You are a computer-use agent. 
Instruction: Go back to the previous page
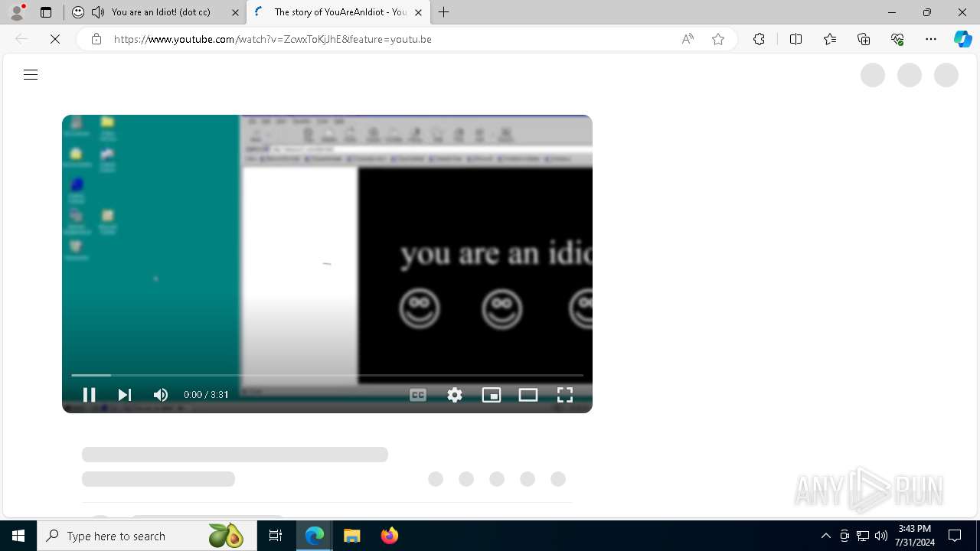(21, 39)
